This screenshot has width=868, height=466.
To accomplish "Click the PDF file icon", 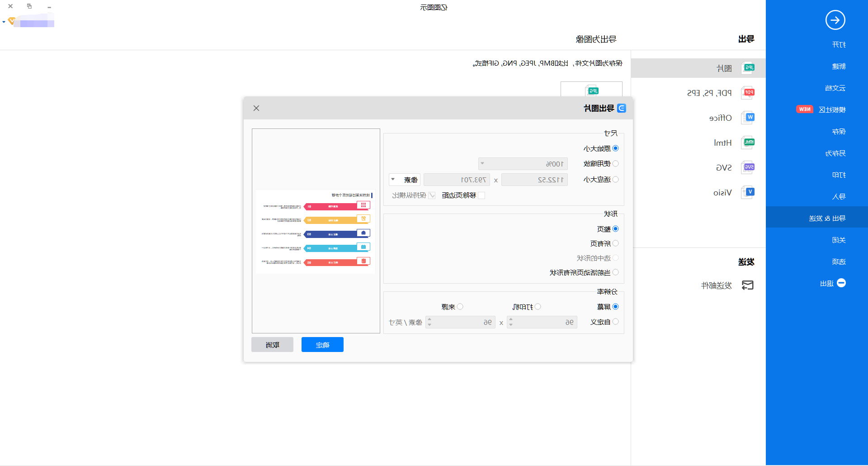I will 748,93.
